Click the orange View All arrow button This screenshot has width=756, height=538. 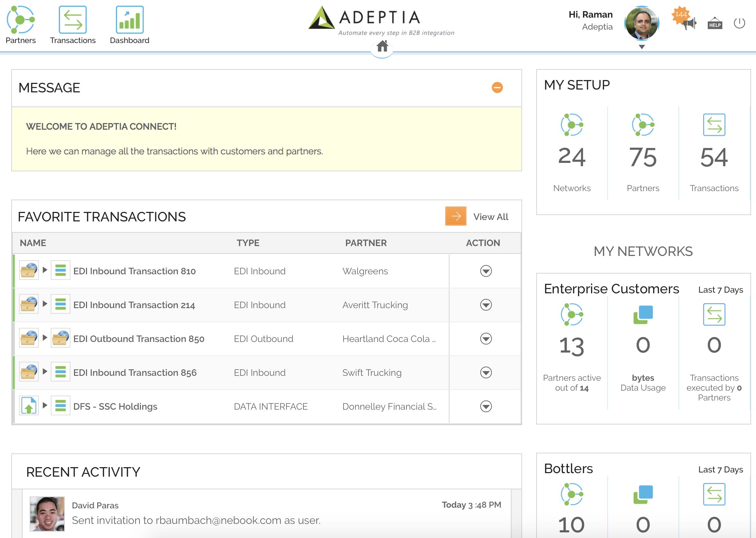[456, 216]
